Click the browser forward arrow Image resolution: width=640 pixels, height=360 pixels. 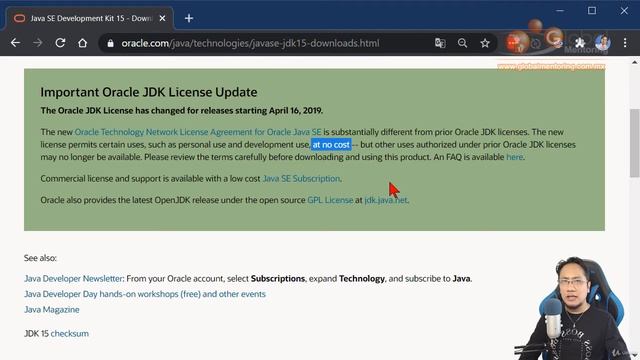pyautogui.click(x=38, y=43)
